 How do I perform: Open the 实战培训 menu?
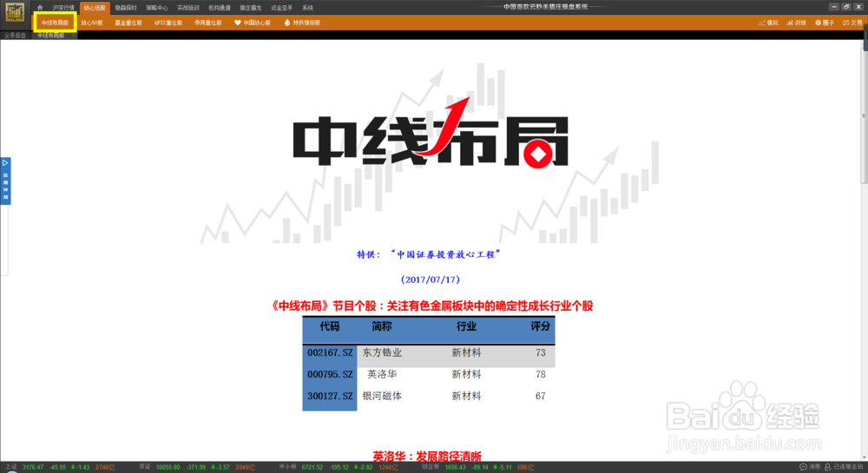[x=188, y=8]
